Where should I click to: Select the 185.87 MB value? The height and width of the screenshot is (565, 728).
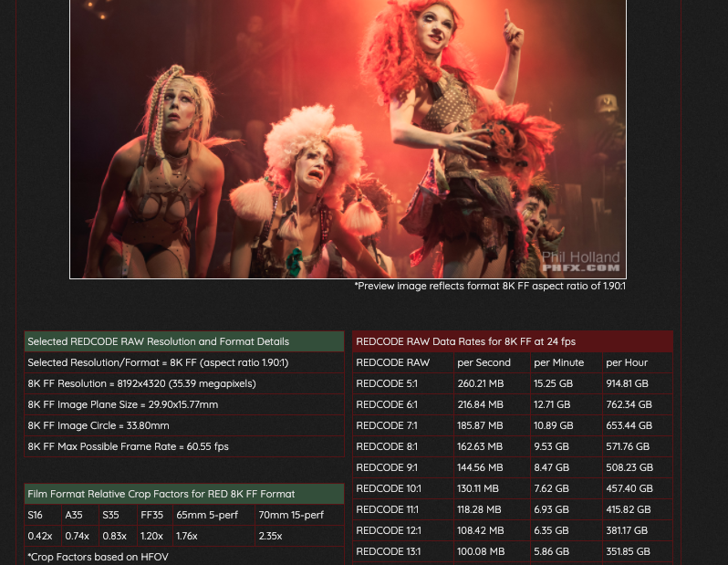tap(492, 425)
